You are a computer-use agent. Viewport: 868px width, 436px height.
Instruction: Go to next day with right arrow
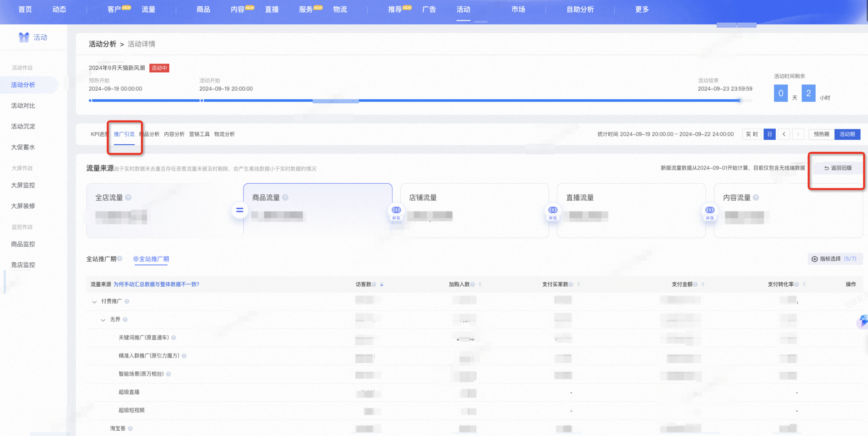click(x=798, y=134)
